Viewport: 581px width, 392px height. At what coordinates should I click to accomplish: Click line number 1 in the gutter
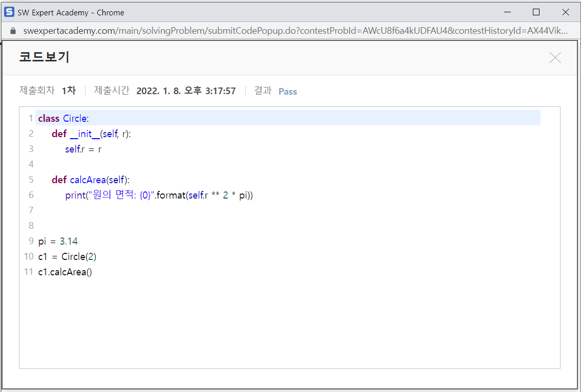(x=31, y=118)
